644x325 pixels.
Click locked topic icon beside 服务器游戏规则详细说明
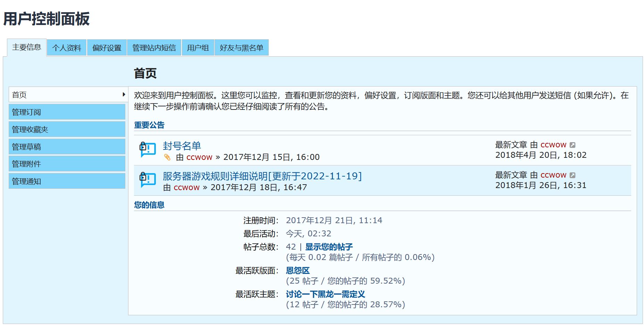pyautogui.click(x=147, y=180)
